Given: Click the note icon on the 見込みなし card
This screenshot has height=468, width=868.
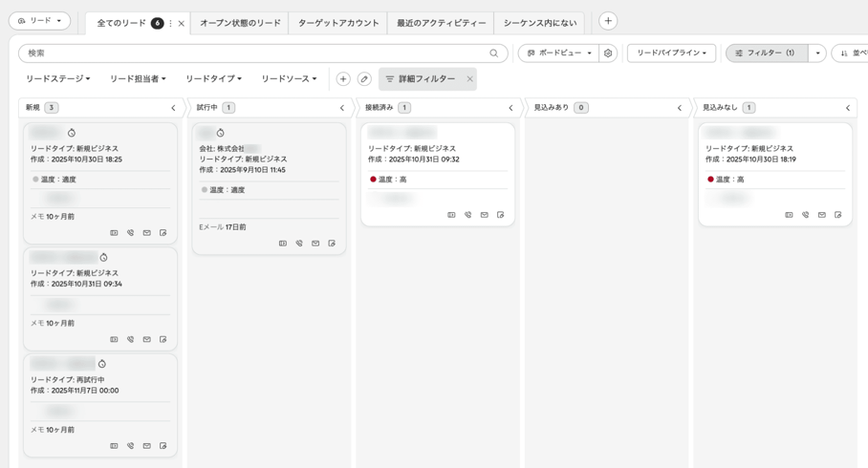Looking at the screenshot, I should 838,215.
